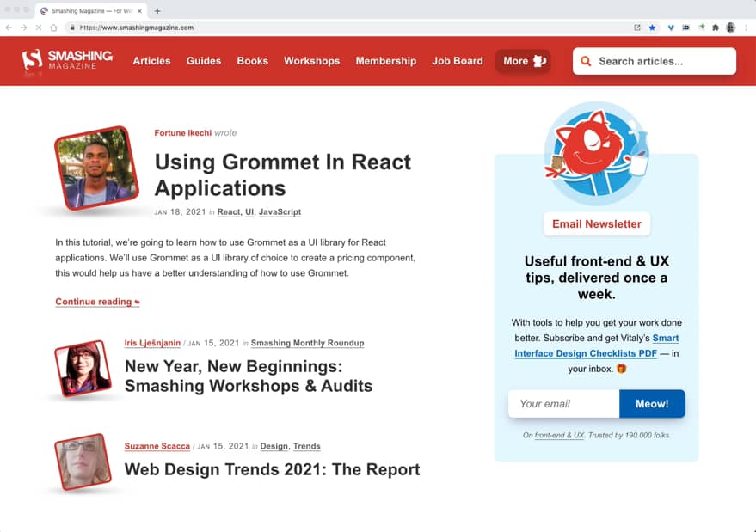Image resolution: width=756 pixels, height=532 pixels.
Task: Click the search magnifier icon
Action: tap(586, 61)
